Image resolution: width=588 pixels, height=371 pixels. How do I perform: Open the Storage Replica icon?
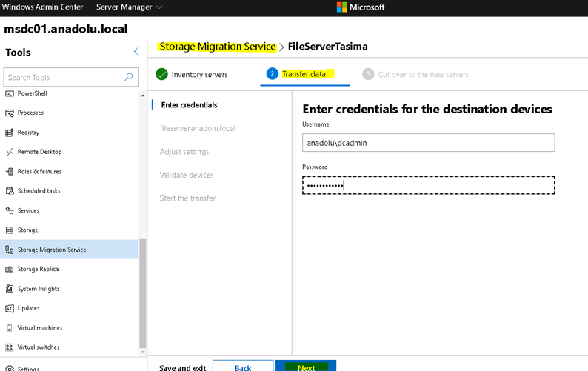10,270
